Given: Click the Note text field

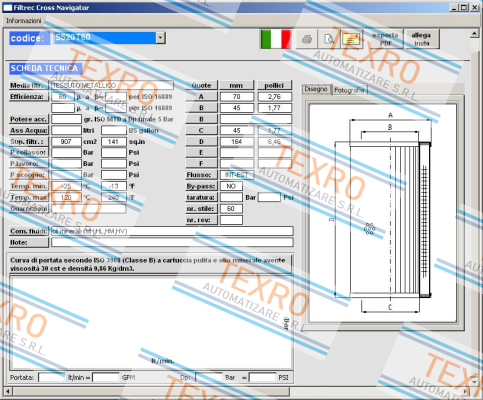Looking at the screenshot, I should 172,242.
